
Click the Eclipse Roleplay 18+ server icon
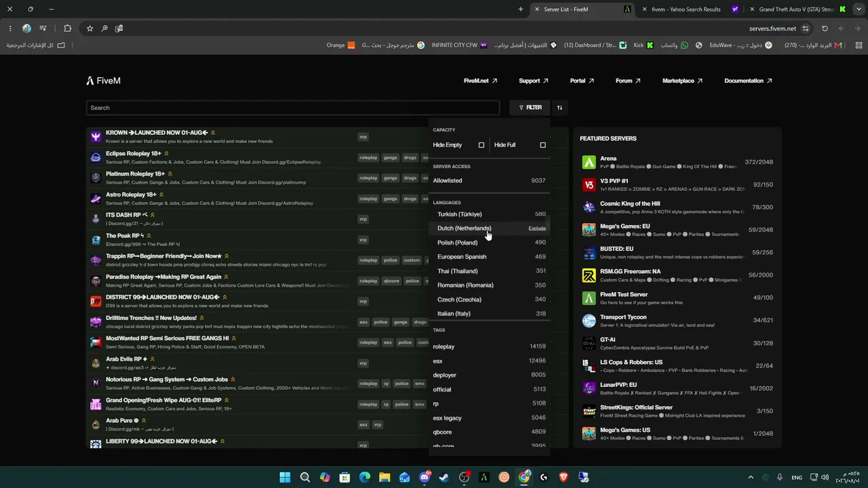click(x=96, y=157)
